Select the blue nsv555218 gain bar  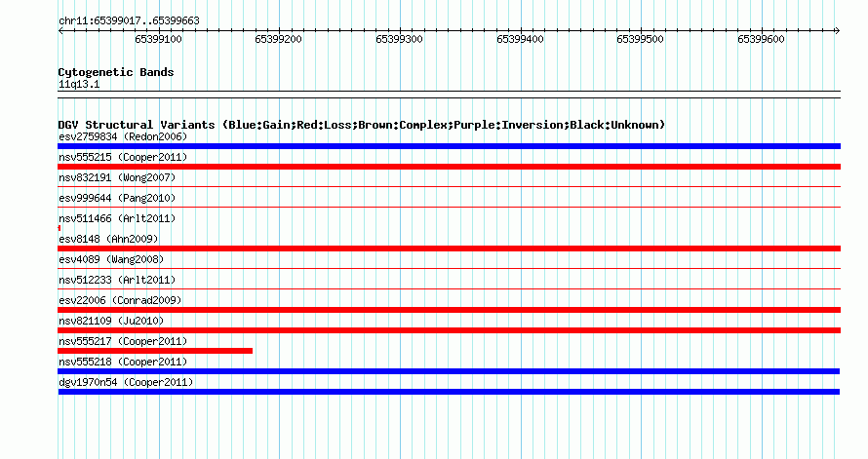pos(449,371)
